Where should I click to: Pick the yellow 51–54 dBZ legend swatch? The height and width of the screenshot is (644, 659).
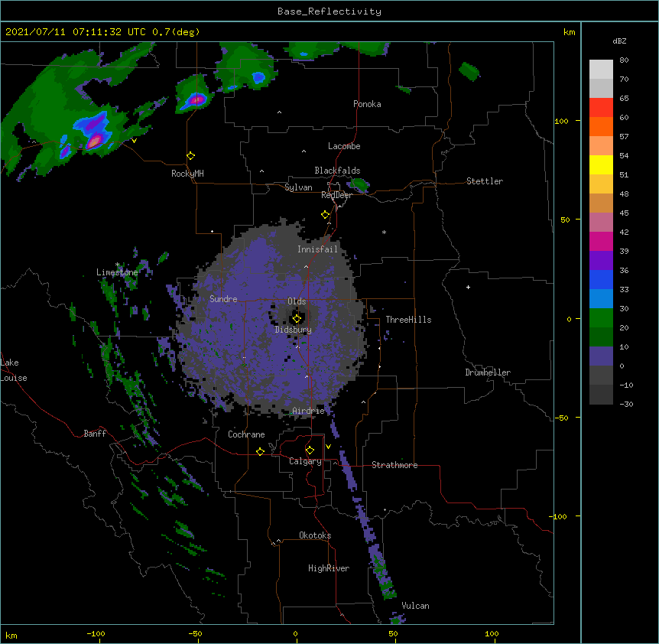(x=601, y=164)
